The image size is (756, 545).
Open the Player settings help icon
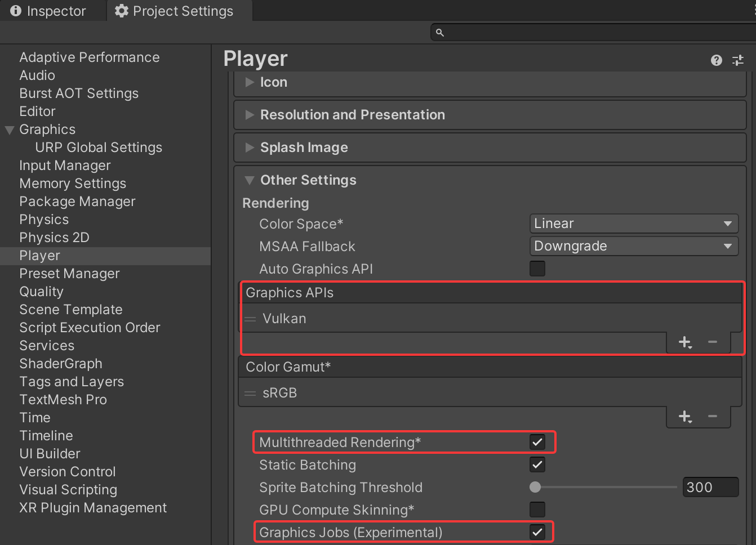pos(716,60)
